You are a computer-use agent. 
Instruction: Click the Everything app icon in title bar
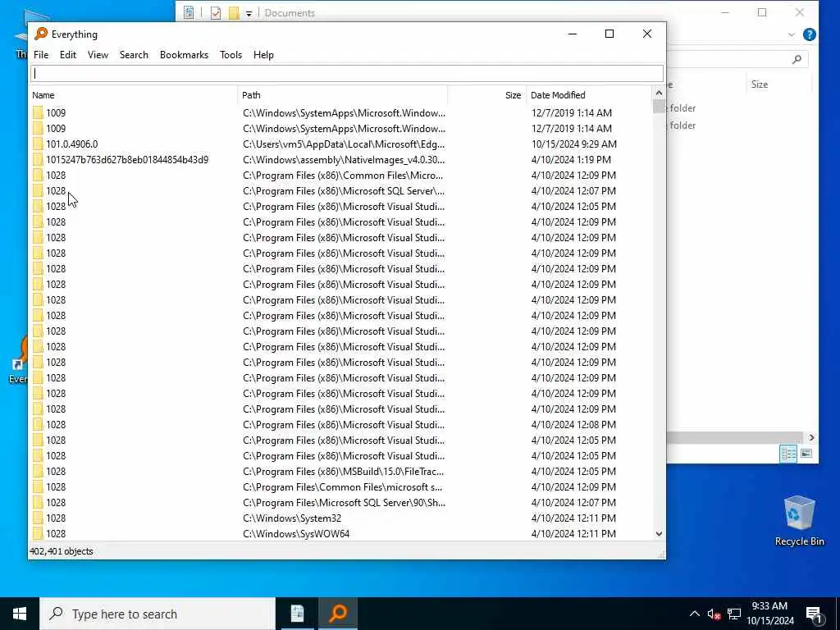point(41,34)
